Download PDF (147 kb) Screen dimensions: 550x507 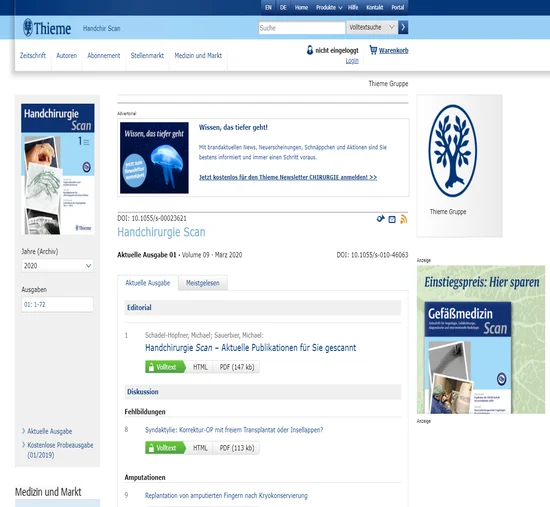[x=237, y=367]
